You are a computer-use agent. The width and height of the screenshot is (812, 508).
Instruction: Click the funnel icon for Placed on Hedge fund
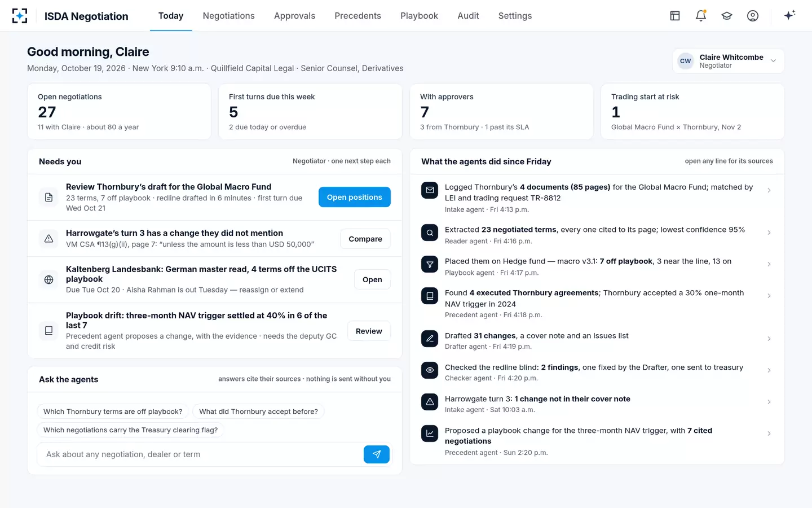coord(430,264)
